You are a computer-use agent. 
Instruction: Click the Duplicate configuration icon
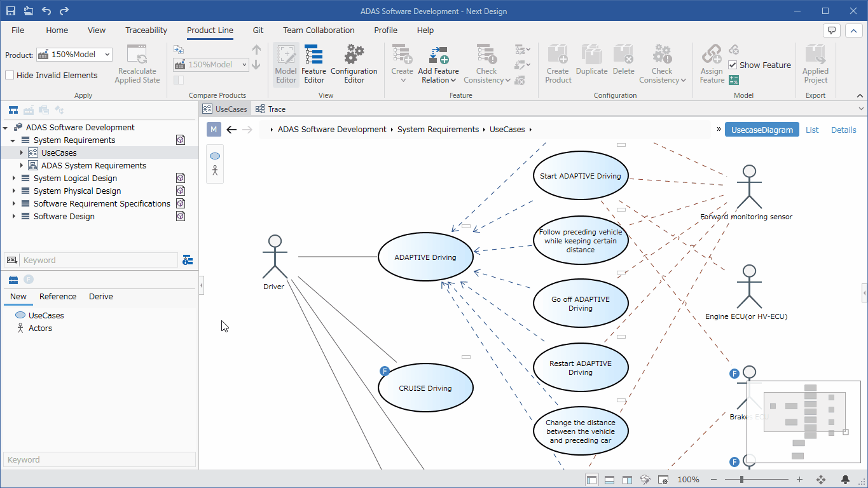click(x=591, y=60)
